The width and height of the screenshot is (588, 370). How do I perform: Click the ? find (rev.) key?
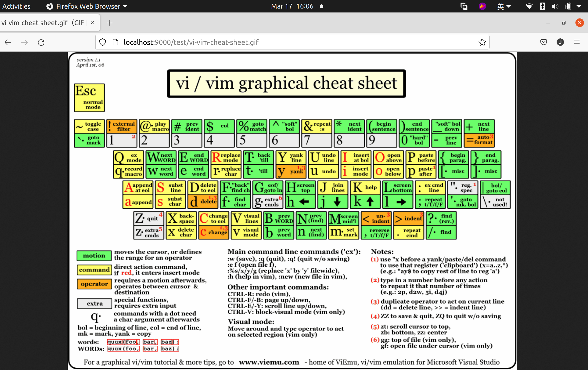pos(441,218)
